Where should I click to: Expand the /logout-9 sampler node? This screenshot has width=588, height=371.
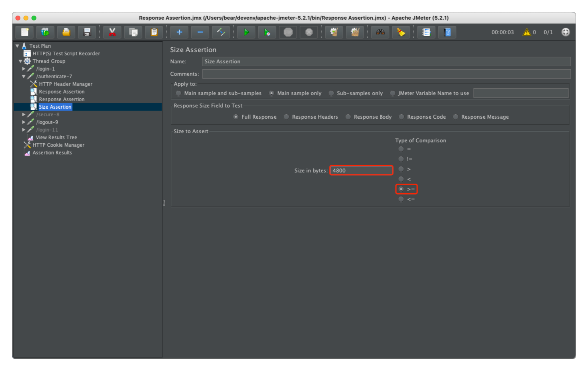24,122
